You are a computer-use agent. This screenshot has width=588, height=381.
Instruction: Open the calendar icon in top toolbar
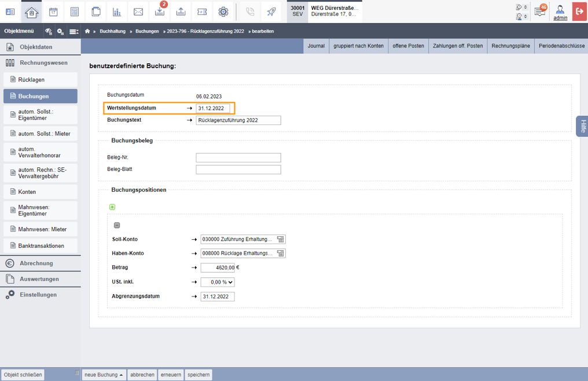coord(53,12)
